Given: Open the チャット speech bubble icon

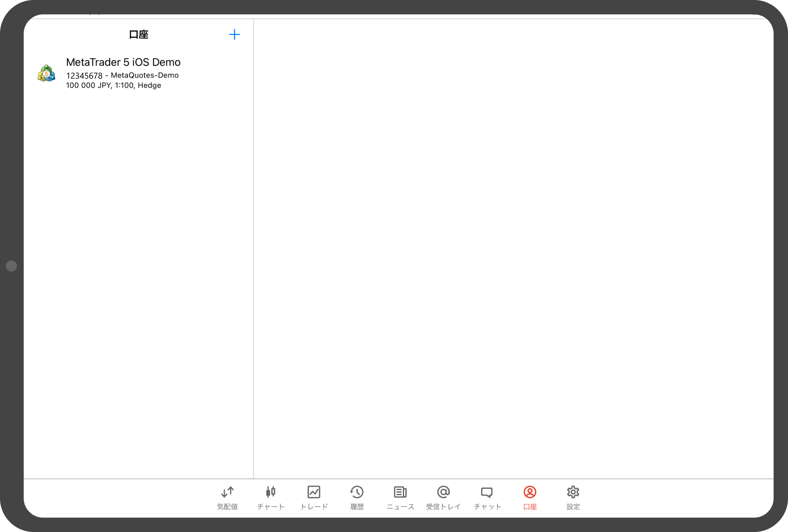Looking at the screenshot, I should click(x=487, y=492).
